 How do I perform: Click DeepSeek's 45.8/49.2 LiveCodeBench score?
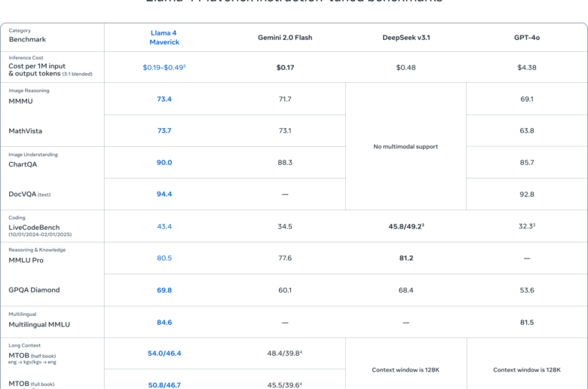pos(406,226)
